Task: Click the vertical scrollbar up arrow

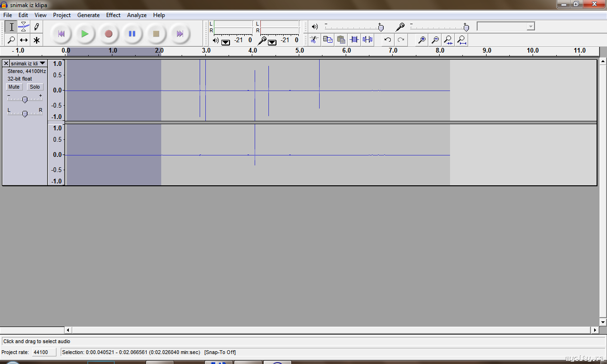Action: coord(603,62)
